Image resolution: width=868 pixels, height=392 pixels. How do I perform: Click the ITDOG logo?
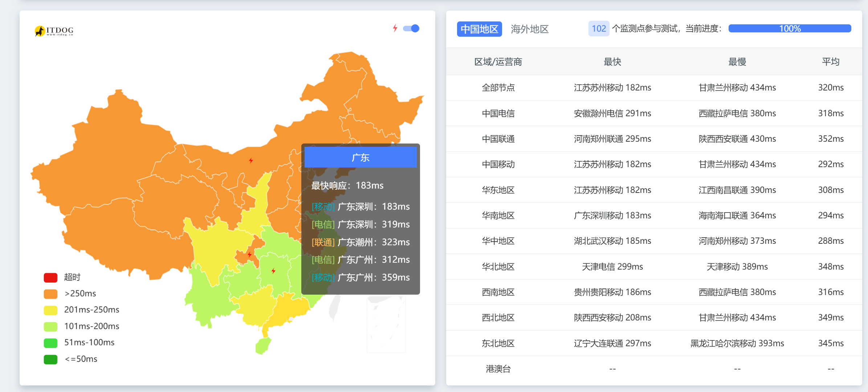[x=54, y=31]
